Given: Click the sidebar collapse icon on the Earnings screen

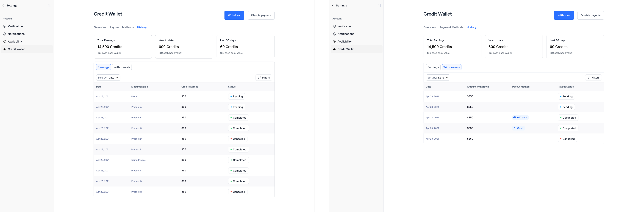Looking at the screenshot, I should pyautogui.click(x=50, y=5).
